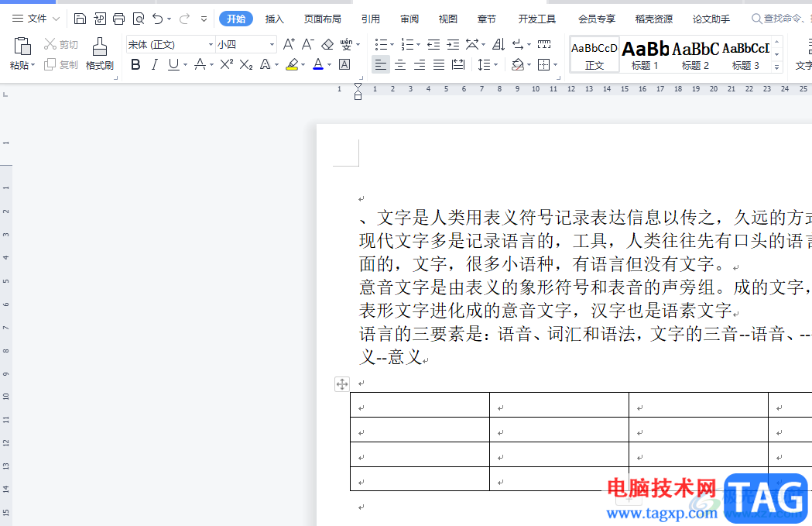
Task: Apply the 正文 style
Action: (x=594, y=54)
